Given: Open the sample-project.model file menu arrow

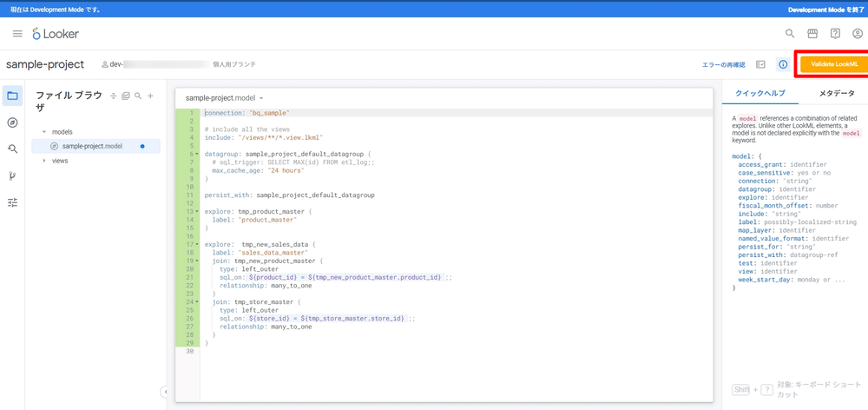Looking at the screenshot, I should pyautogui.click(x=261, y=98).
